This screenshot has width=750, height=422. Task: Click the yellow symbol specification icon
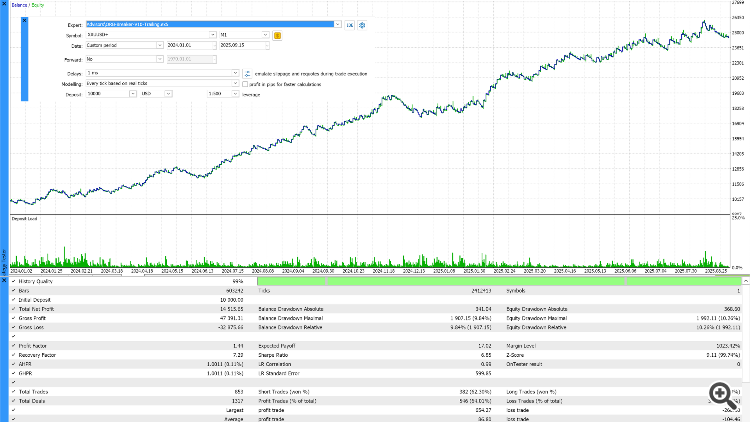tap(278, 35)
